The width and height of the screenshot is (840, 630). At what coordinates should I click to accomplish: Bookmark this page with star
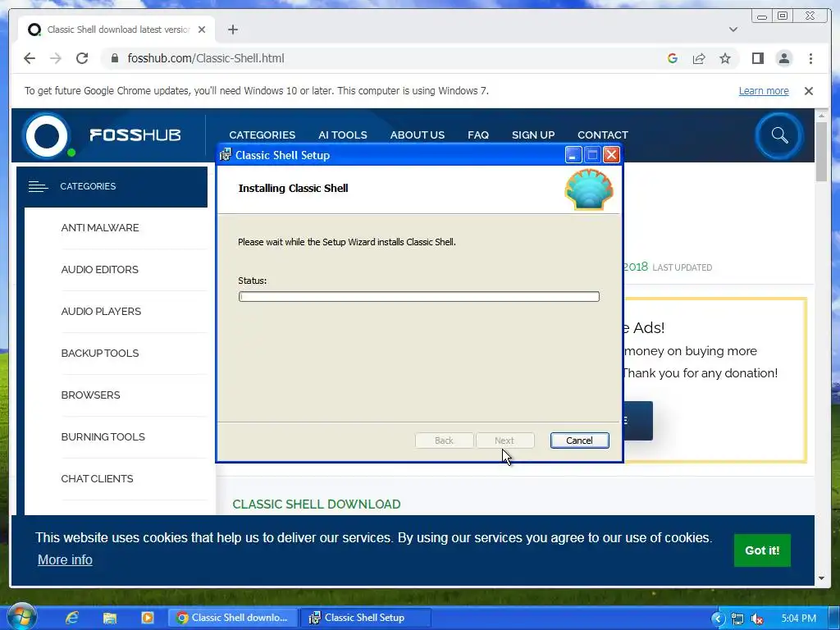click(x=725, y=58)
